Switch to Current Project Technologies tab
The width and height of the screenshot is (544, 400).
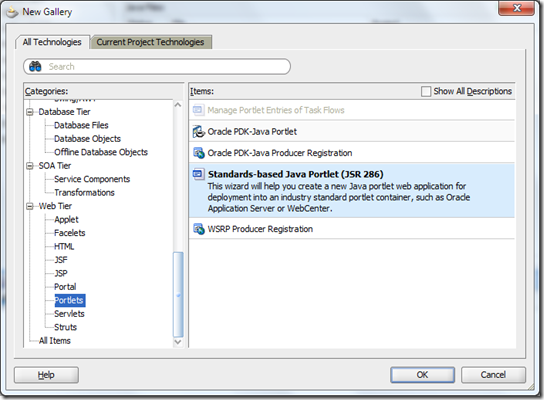point(150,42)
